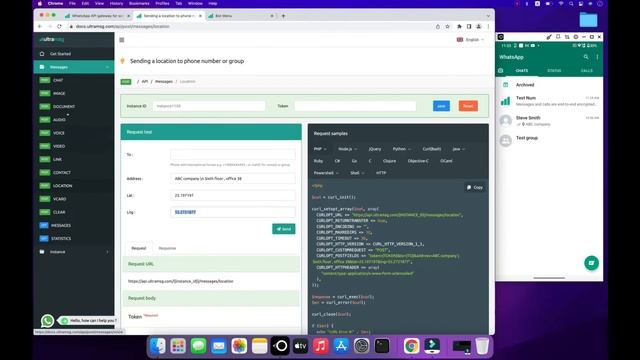
Task: Reload the page in Chrome
Action: pyautogui.click(x=59, y=27)
